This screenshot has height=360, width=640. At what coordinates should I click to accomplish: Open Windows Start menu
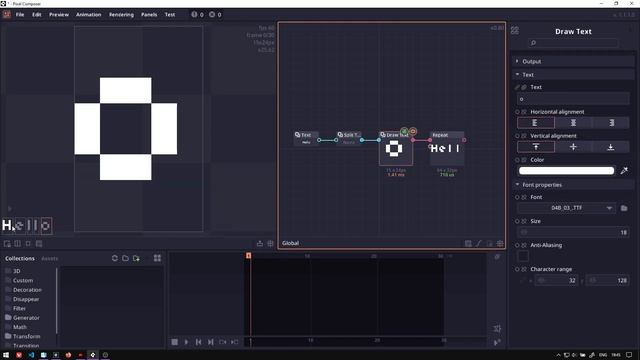pos(6,355)
